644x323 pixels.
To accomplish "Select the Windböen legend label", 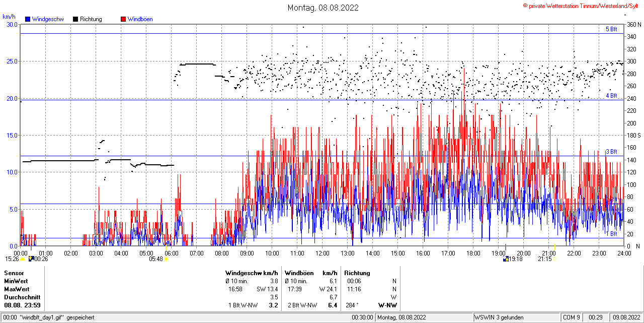I will tap(140, 19).
